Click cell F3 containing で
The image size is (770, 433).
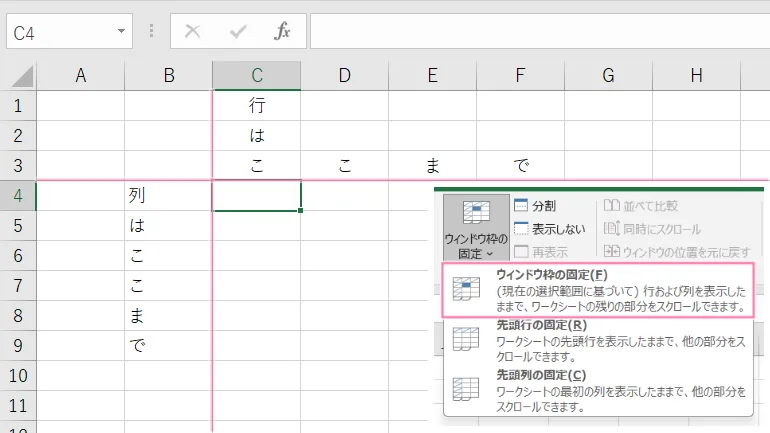[520, 165]
